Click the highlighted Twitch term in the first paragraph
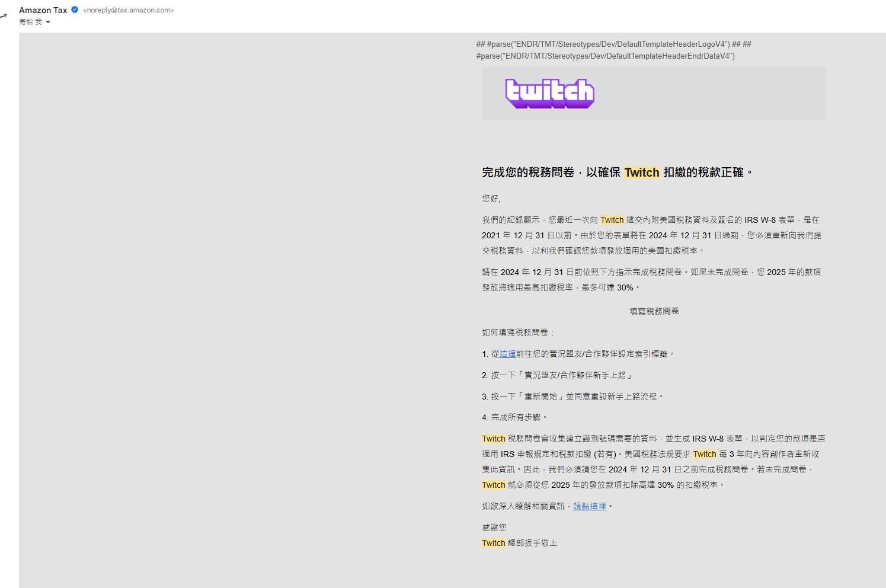This screenshot has width=886, height=588. click(611, 220)
